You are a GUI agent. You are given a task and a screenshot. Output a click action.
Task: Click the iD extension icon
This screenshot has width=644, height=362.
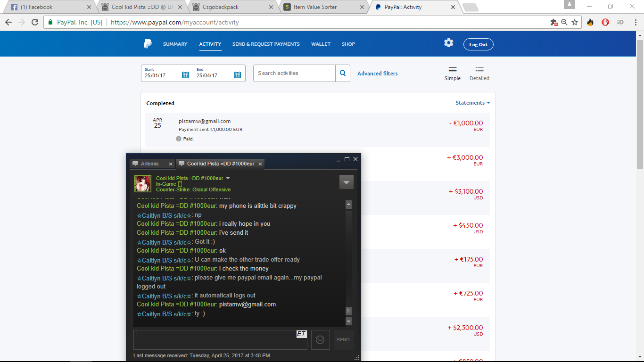click(620, 22)
